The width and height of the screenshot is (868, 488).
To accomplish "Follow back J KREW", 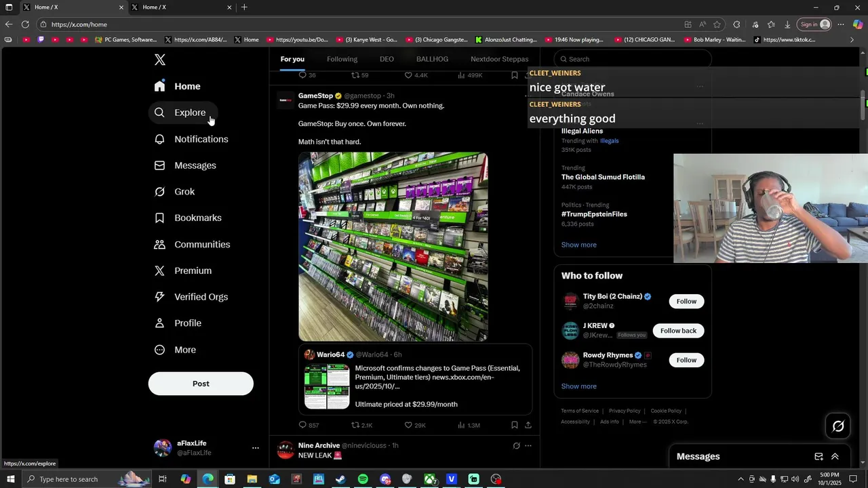I will coord(678,331).
